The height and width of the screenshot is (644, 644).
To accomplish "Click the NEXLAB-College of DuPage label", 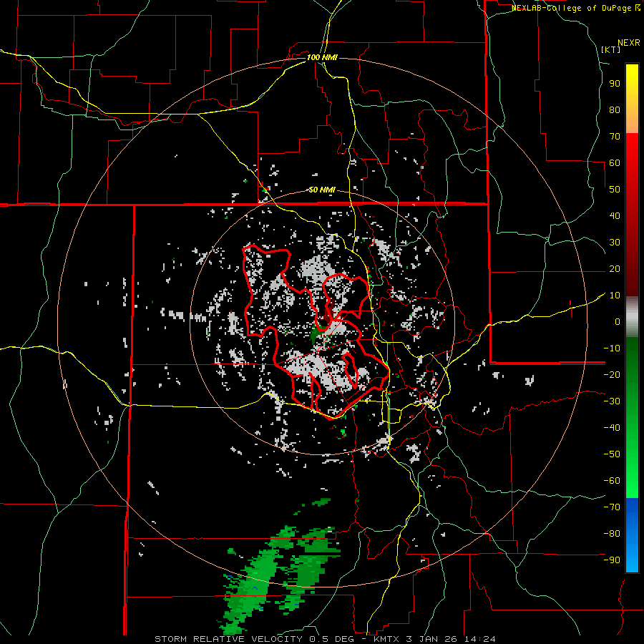I will click(571, 8).
